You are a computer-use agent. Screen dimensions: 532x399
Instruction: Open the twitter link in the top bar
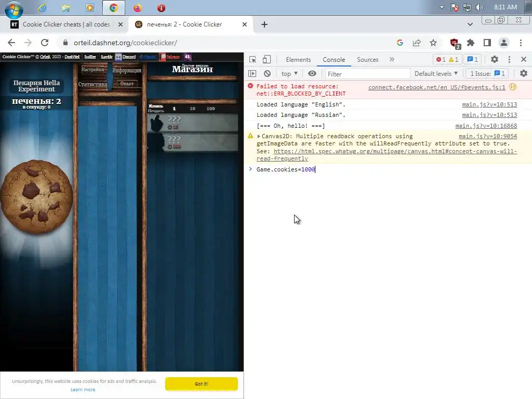click(x=90, y=57)
